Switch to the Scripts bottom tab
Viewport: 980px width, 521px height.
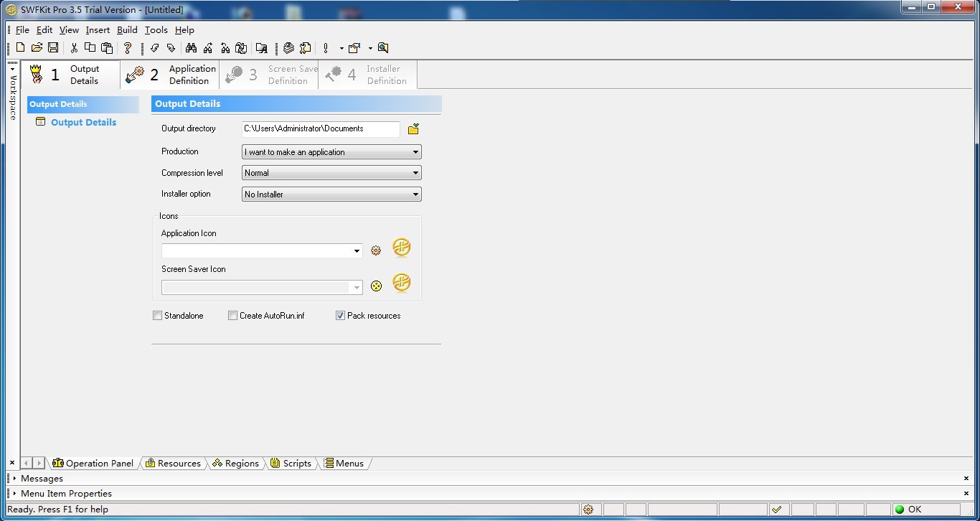pyautogui.click(x=291, y=464)
